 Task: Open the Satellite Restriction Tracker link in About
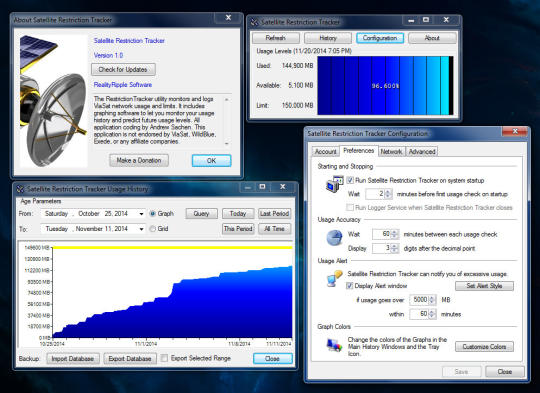click(129, 41)
